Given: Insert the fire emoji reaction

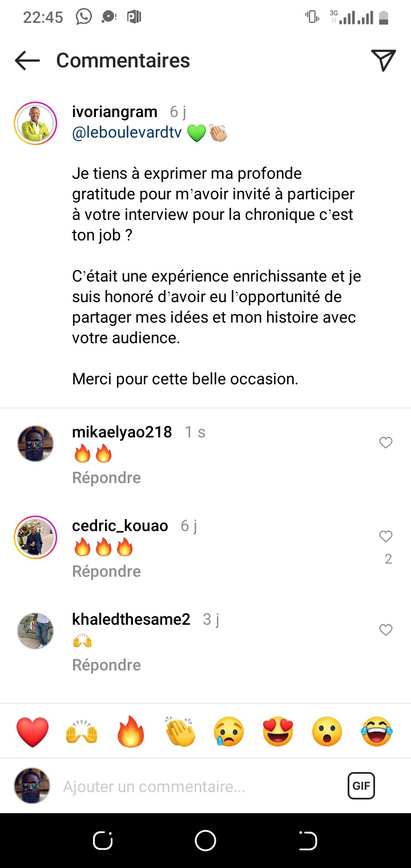Looking at the screenshot, I should (131, 732).
